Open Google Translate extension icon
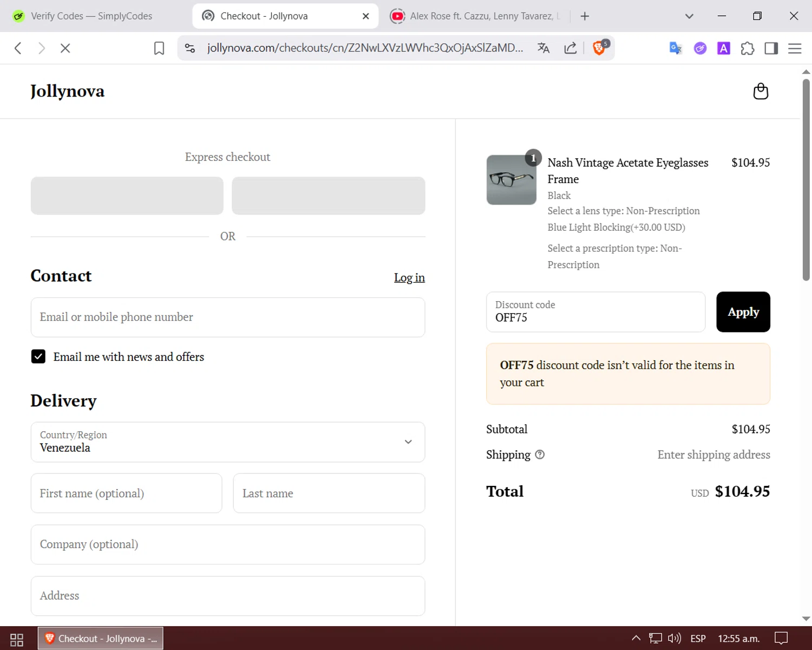Viewport: 812px width, 650px height. coord(676,48)
